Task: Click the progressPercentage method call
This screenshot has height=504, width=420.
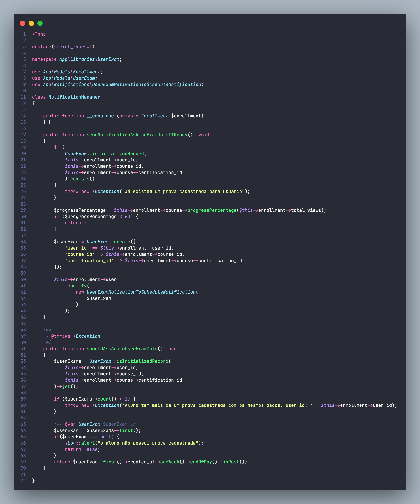Action: coord(212,210)
